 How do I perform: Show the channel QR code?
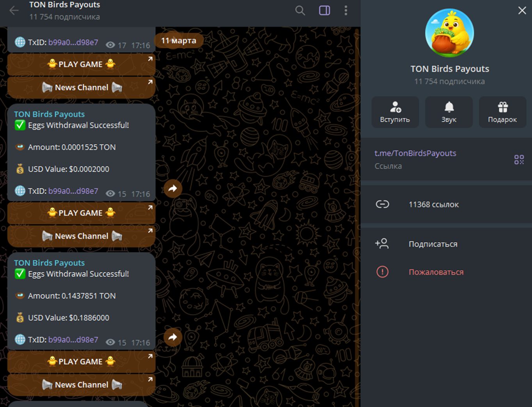[x=519, y=159]
